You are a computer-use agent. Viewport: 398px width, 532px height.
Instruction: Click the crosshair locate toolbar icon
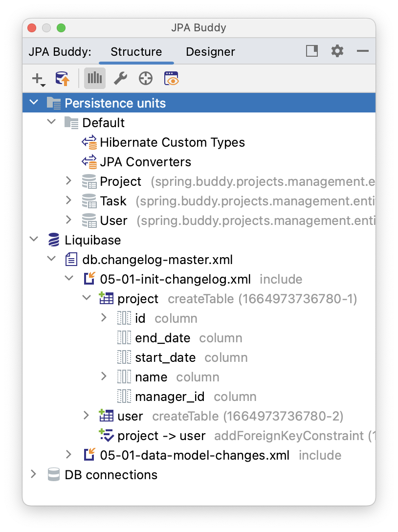(146, 79)
